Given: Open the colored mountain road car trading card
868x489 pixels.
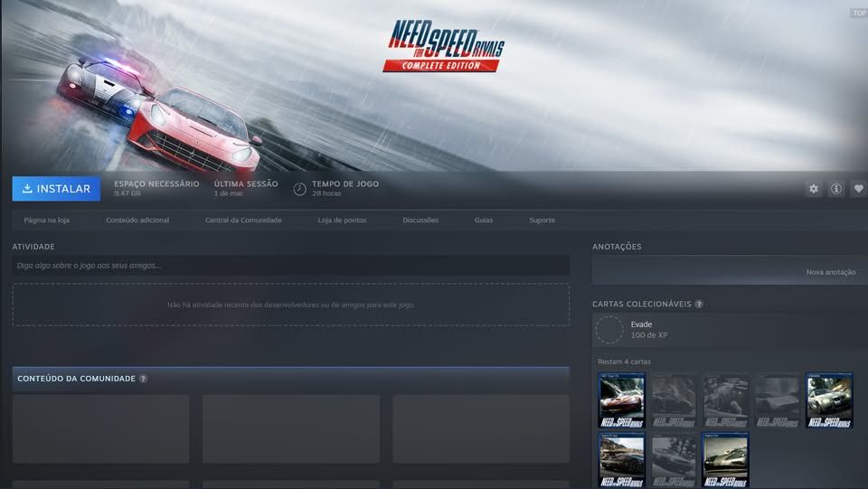Looking at the screenshot, I should pyautogui.click(x=622, y=460).
